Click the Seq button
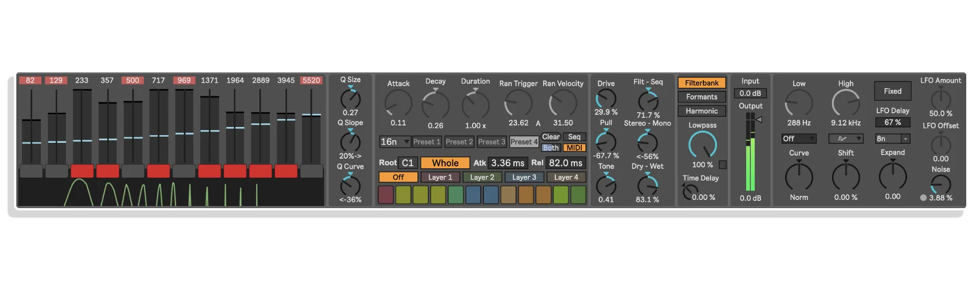The height and width of the screenshot is (281, 980). (x=574, y=137)
